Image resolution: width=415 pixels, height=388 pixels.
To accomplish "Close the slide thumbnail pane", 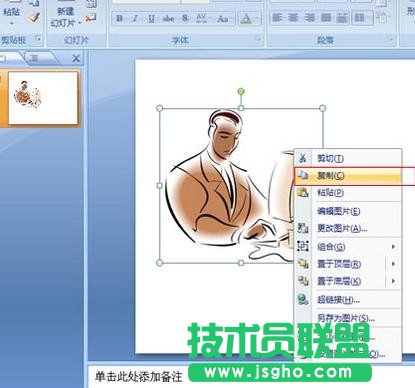I will [x=76, y=59].
